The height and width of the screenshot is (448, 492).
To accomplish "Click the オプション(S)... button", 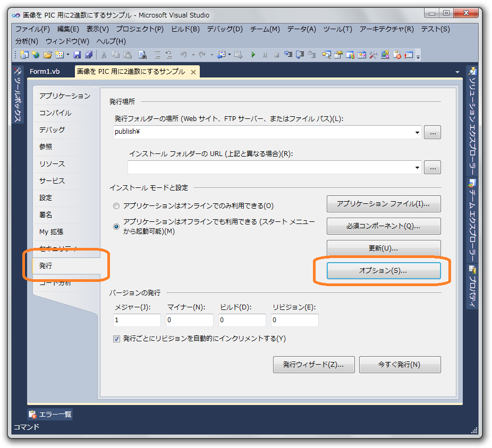I will pyautogui.click(x=384, y=271).
